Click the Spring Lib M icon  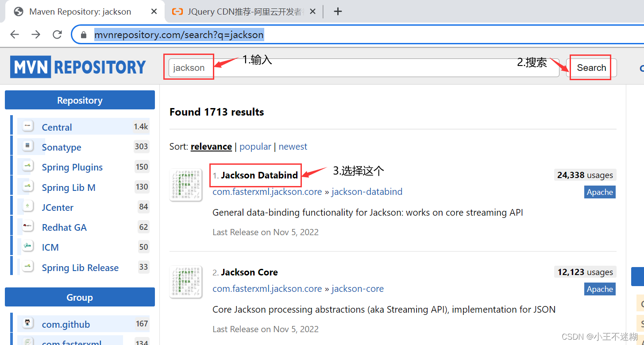click(28, 186)
